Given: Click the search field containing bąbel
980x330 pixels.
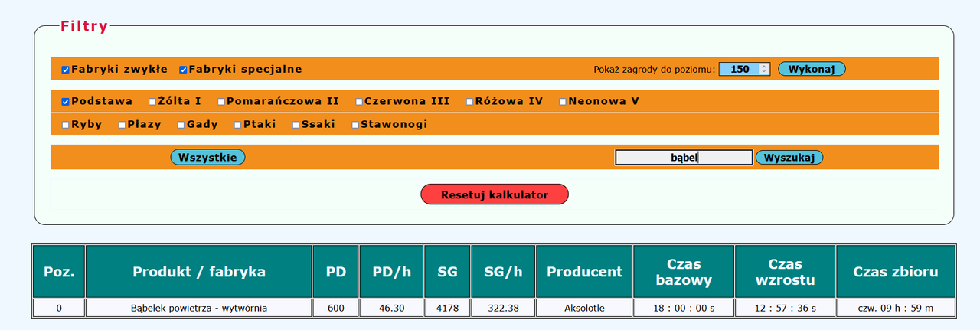Looking at the screenshot, I should (x=684, y=158).
